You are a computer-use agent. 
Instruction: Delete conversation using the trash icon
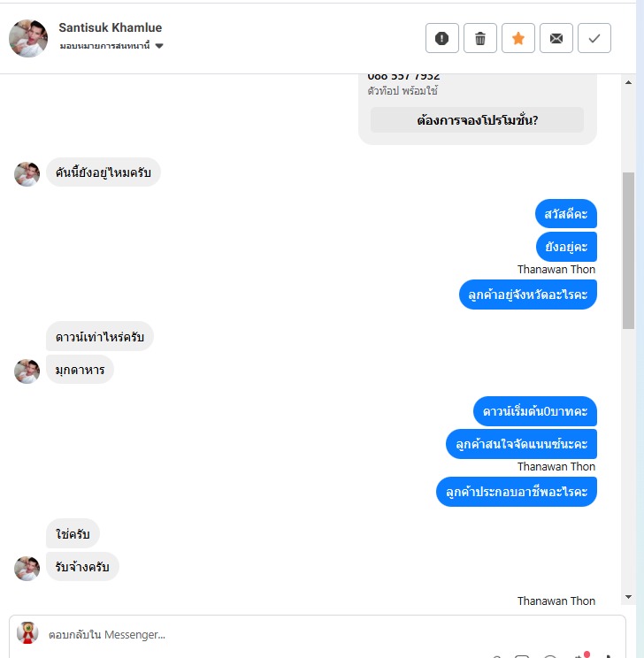[x=479, y=38]
